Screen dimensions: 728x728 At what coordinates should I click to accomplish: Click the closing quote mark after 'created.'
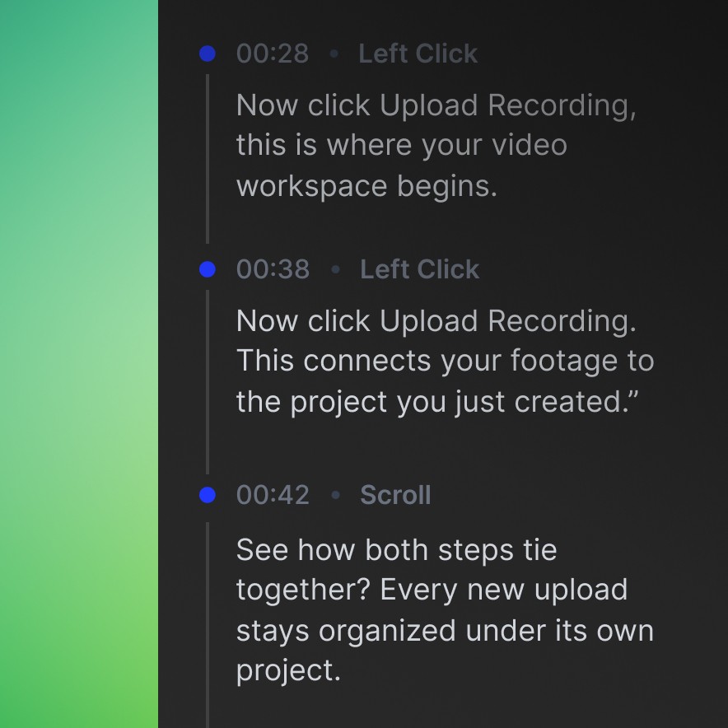click(x=634, y=394)
